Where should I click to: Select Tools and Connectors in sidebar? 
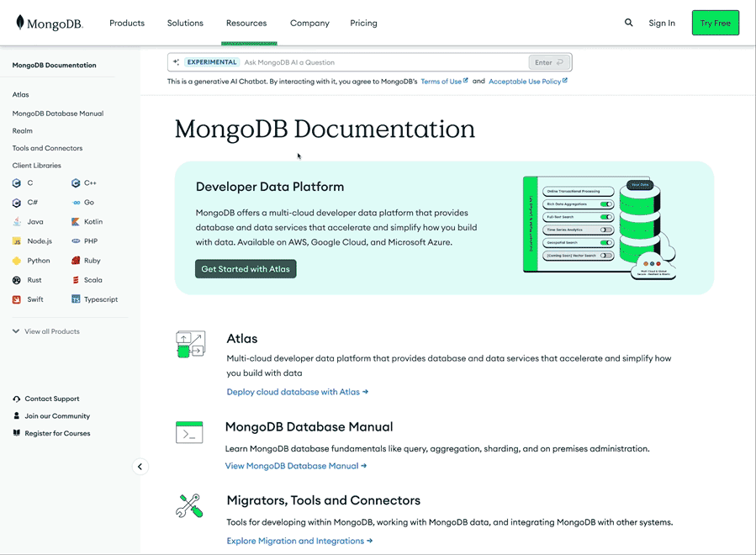click(x=47, y=148)
